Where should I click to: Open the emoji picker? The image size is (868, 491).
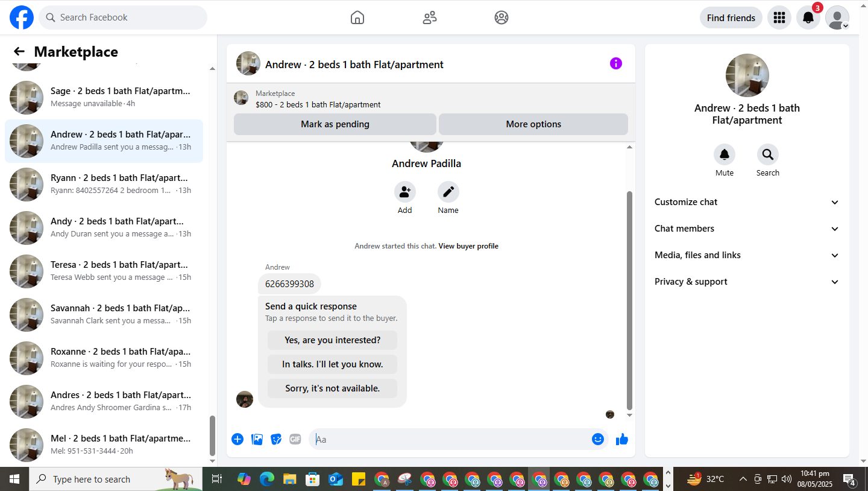click(x=598, y=439)
